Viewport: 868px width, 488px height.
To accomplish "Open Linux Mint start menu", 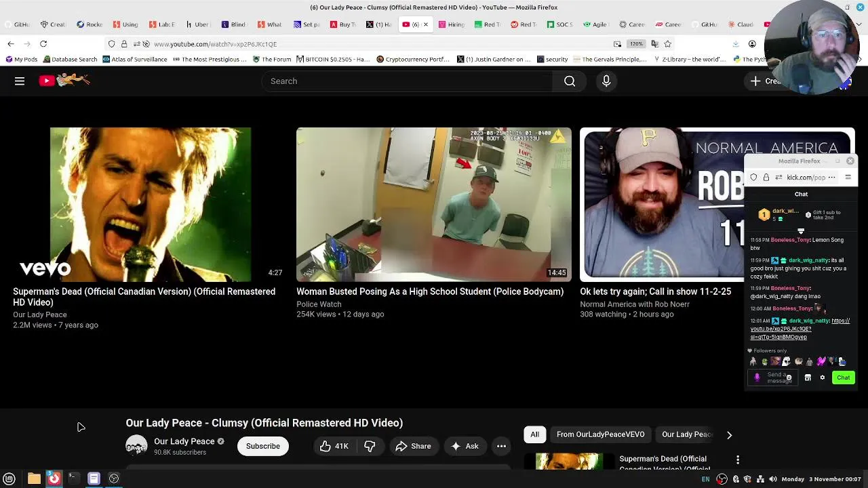I will pyautogui.click(x=9, y=479).
